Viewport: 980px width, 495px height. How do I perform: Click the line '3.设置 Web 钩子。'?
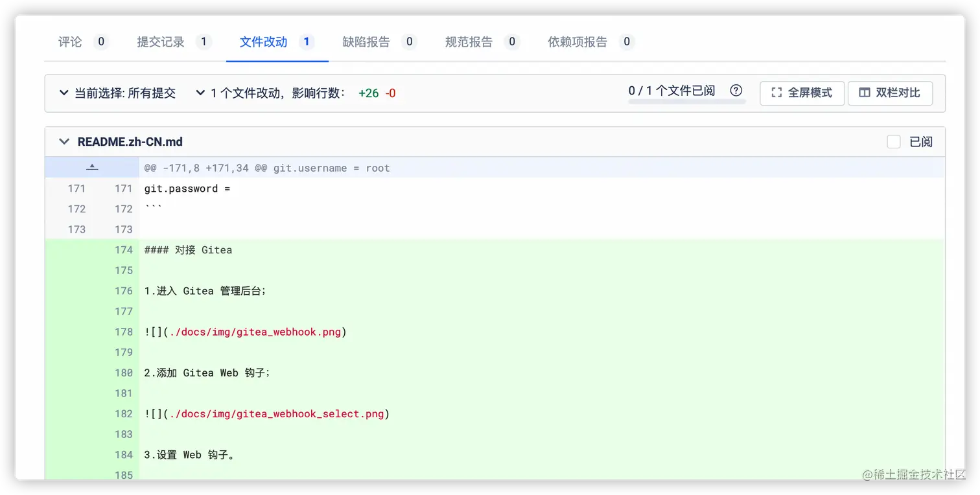190,455
